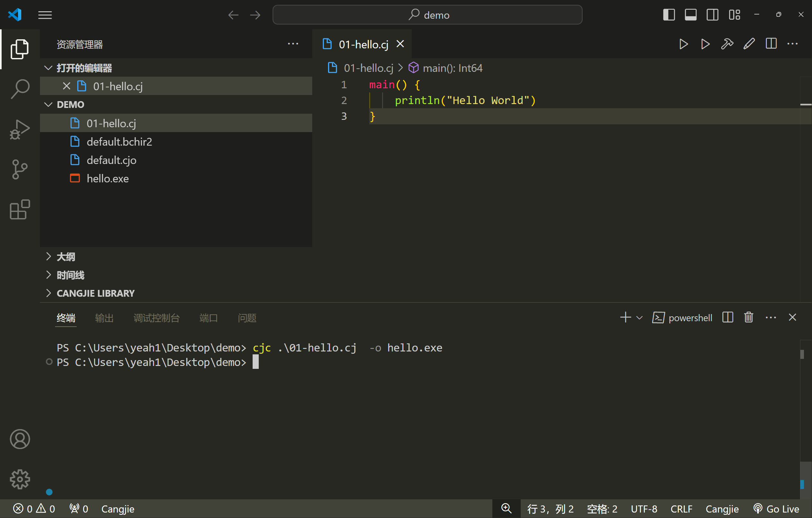This screenshot has width=812, height=518.
Task: Open the Accounts menu icon
Action: point(20,439)
